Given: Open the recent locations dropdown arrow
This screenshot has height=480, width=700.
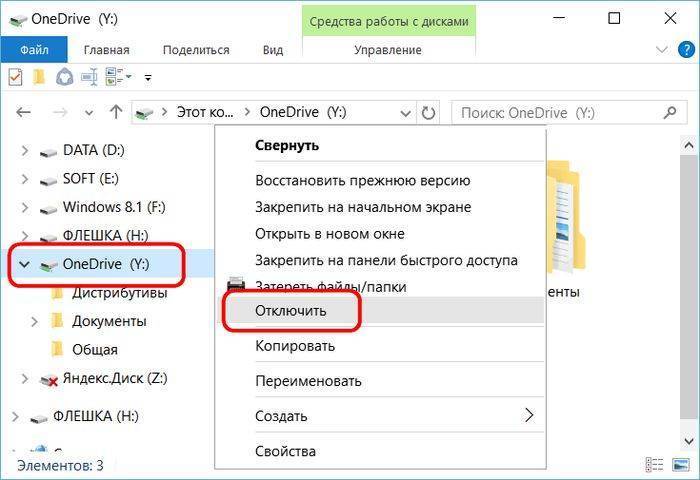Looking at the screenshot, I should [x=89, y=113].
